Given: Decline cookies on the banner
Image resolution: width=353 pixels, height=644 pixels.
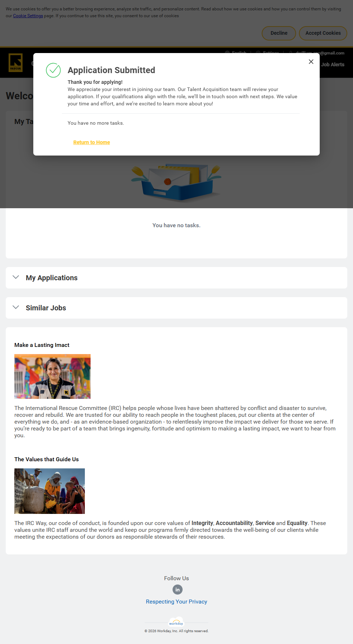Looking at the screenshot, I should tap(279, 33).
